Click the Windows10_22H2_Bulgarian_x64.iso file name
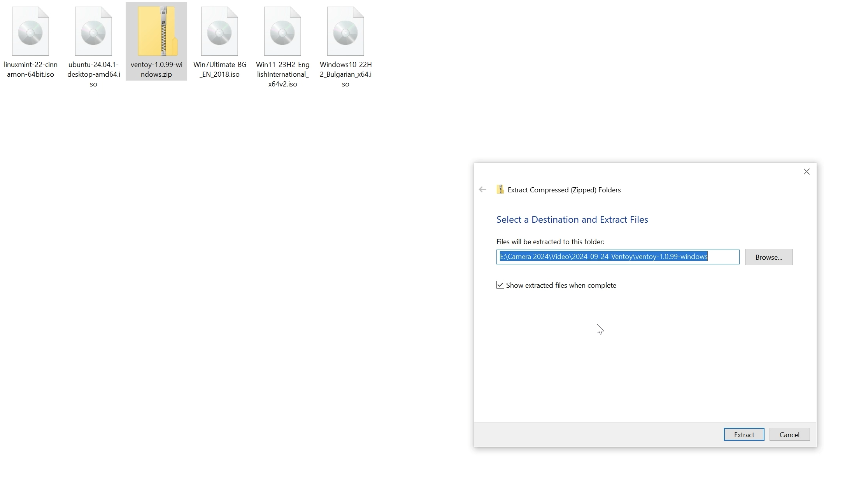The width and height of the screenshot is (868, 491). 346,74
